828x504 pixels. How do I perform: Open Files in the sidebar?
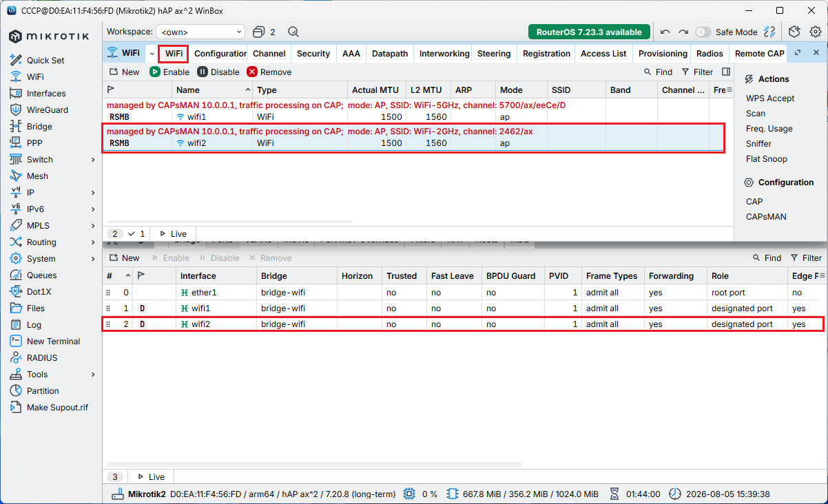pyautogui.click(x=36, y=308)
